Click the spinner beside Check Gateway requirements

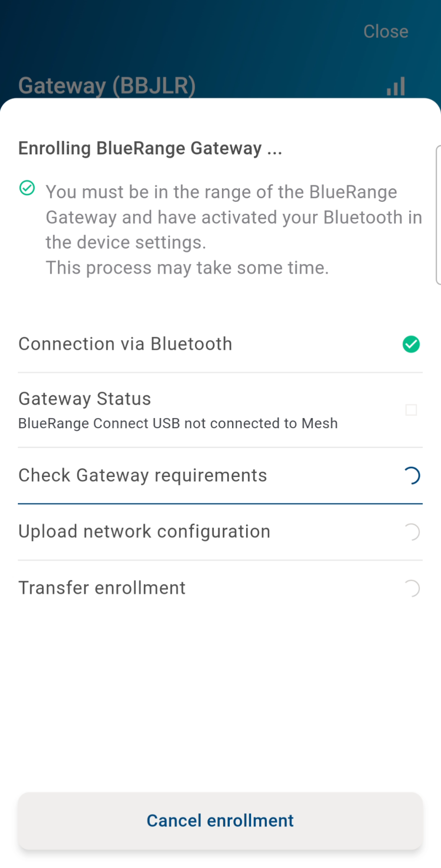pyautogui.click(x=411, y=476)
